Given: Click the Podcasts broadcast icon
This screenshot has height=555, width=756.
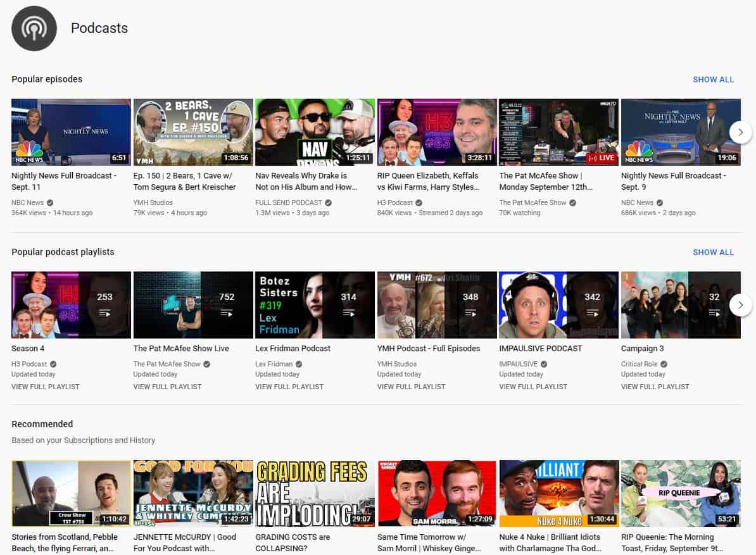Looking at the screenshot, I should [x=34, y=28].
